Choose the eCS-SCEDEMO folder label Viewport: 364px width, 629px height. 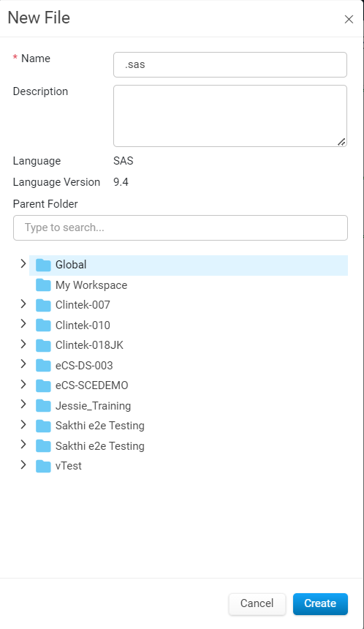coord(92,385)
